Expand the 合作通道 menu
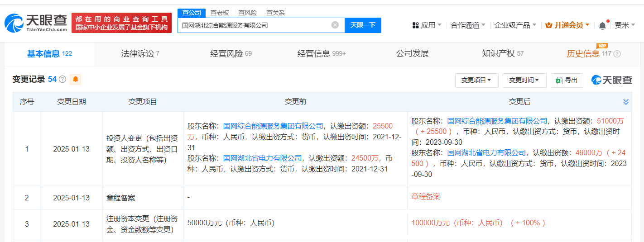Screen dimensions: 644x242 468,25
